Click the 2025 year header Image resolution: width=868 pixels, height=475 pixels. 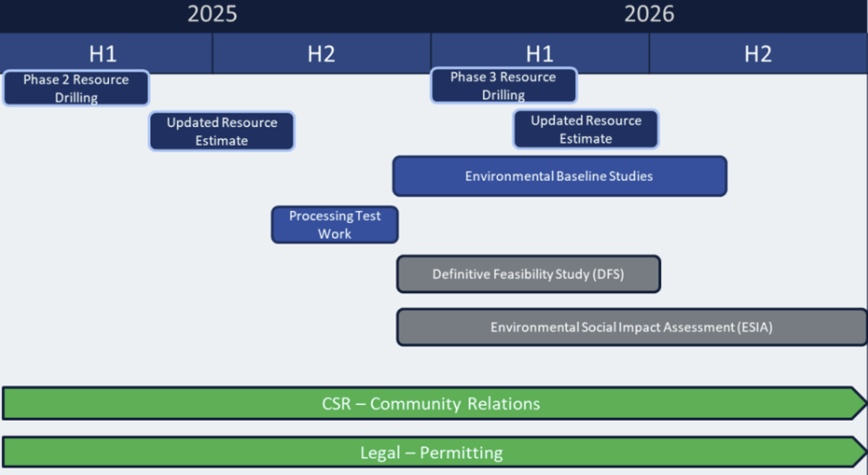point(213,15)
